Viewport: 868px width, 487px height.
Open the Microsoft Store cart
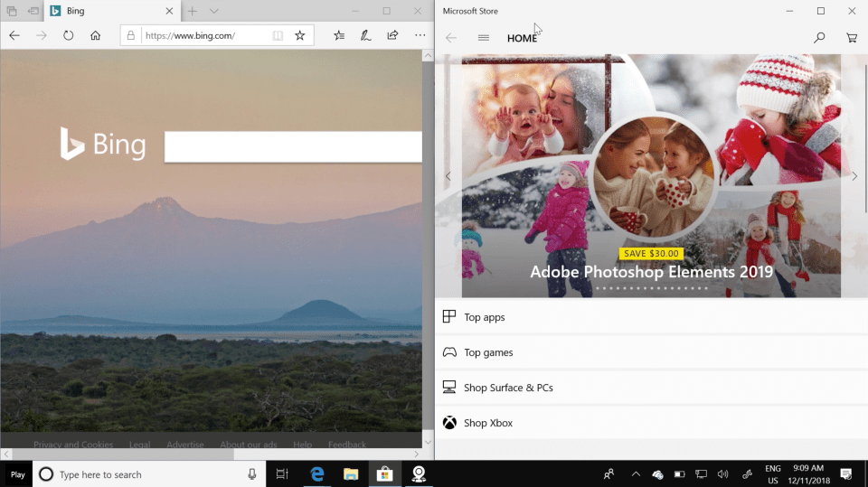point(852,38)
